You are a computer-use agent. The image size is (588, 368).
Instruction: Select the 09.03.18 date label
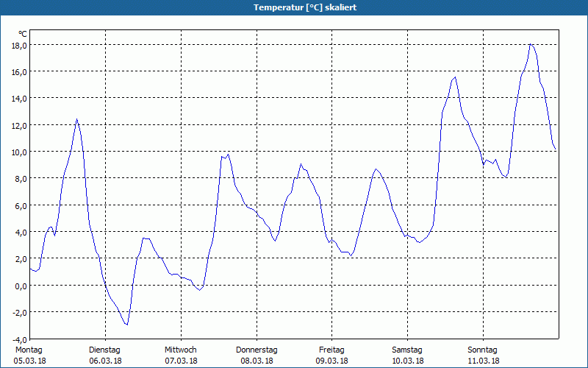click(332, 361)
